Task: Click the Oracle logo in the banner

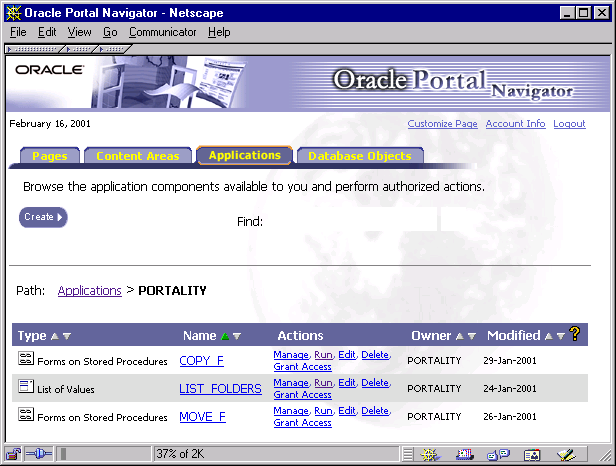Action: tap(42, 70)
